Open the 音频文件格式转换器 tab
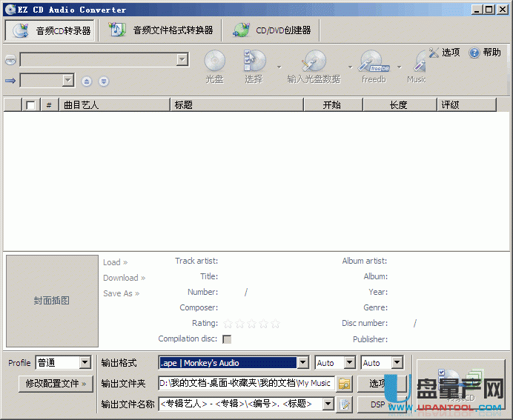Viewport: 513px width, 420px height. click(160, 30)
